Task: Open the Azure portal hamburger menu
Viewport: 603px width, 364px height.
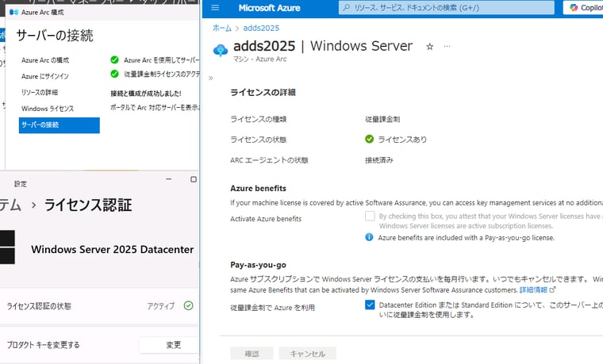Action: (x=215, y=8)
